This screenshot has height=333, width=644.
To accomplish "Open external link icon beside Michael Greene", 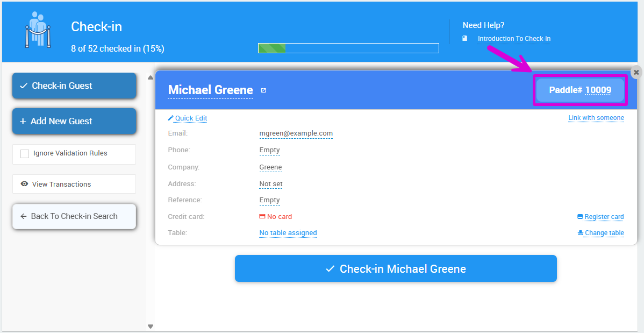I will [x=263, y=90].
